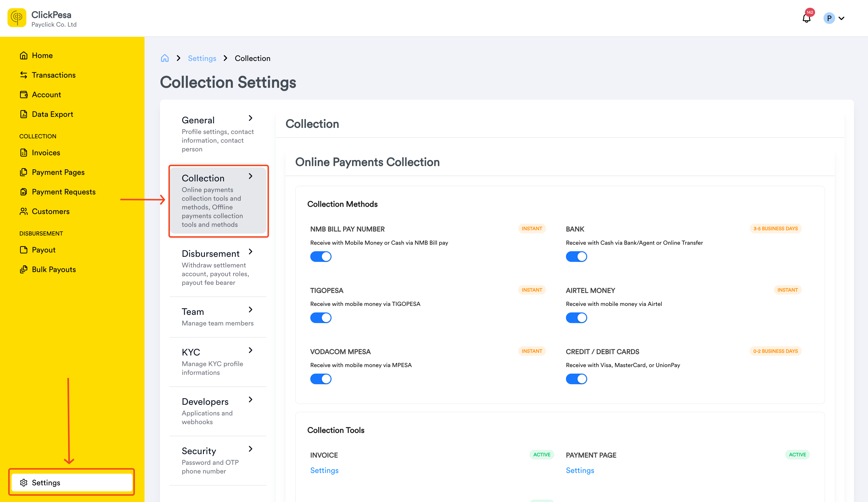Open Developers settings section

click(218, 411)
